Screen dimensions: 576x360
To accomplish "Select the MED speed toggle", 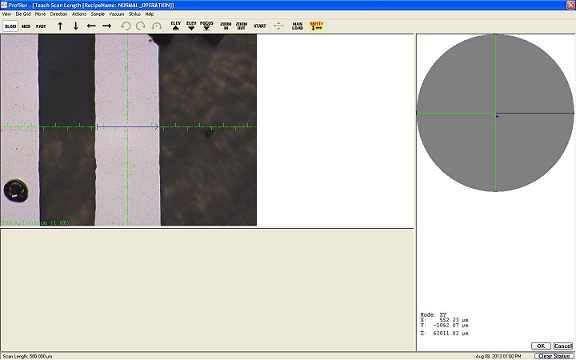I will point(26,26).
